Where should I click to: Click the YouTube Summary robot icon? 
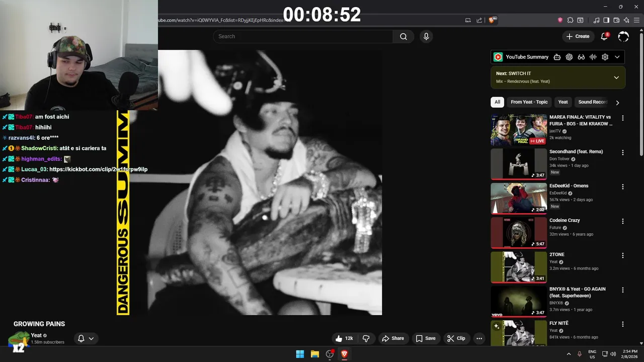557,57
